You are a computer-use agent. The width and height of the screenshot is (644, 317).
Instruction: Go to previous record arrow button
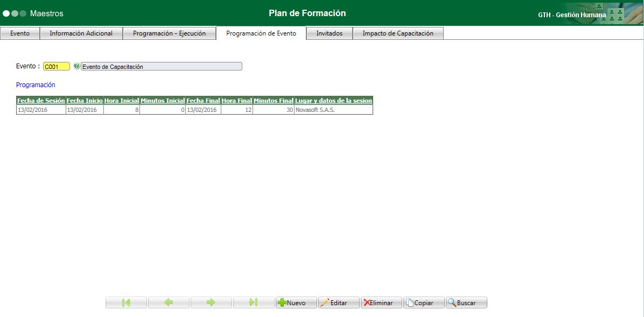pos(169,302)
